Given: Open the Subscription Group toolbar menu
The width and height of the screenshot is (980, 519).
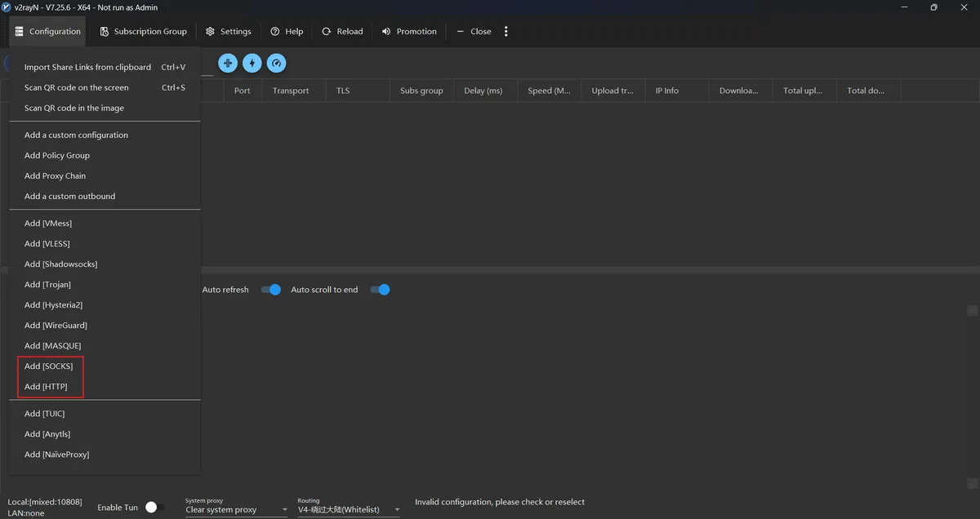Looking at the screenshot, I should (x=143, y=31).
